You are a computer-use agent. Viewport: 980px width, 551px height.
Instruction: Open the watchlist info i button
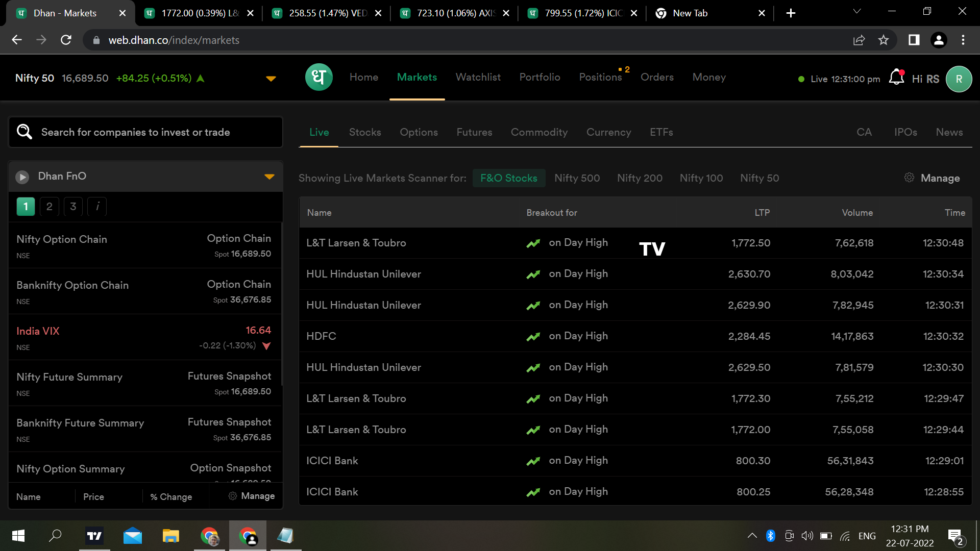point(97,207)
